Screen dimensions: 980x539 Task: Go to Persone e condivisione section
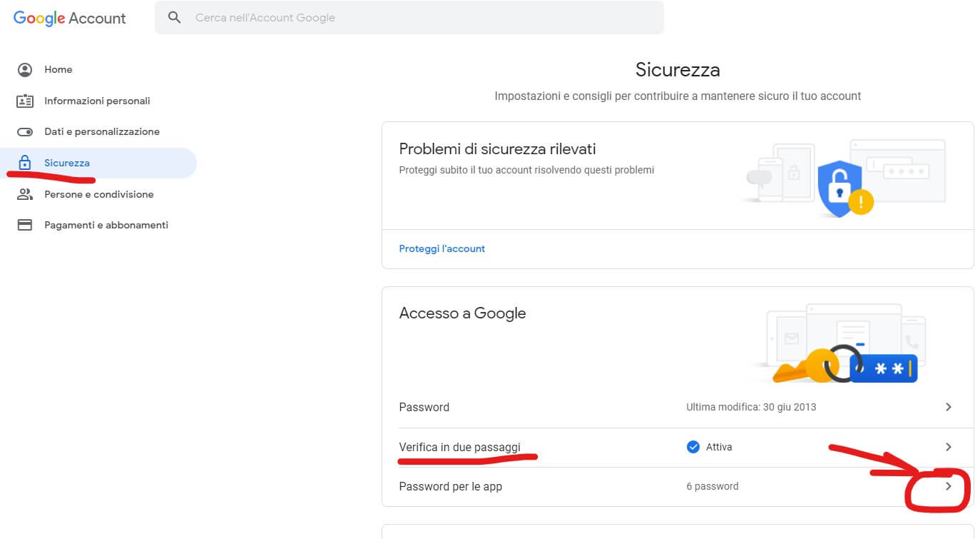pyautogui.click(x=98, y=194)
